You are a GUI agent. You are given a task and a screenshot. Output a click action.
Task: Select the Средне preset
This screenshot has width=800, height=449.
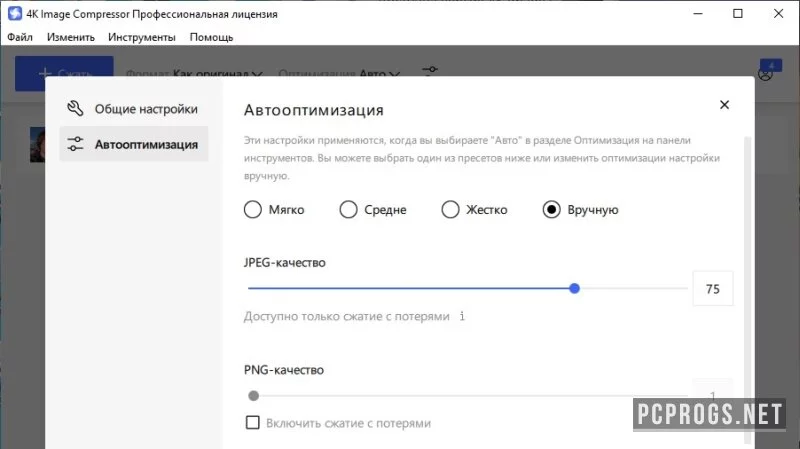(373, 209)
